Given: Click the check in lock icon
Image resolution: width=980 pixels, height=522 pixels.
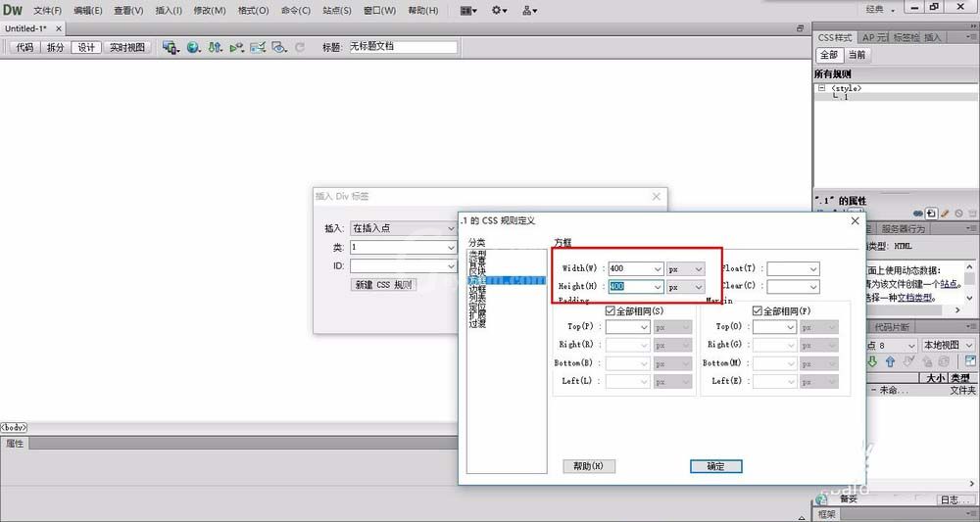Looking at the screenshot, I should coord(927,361).
